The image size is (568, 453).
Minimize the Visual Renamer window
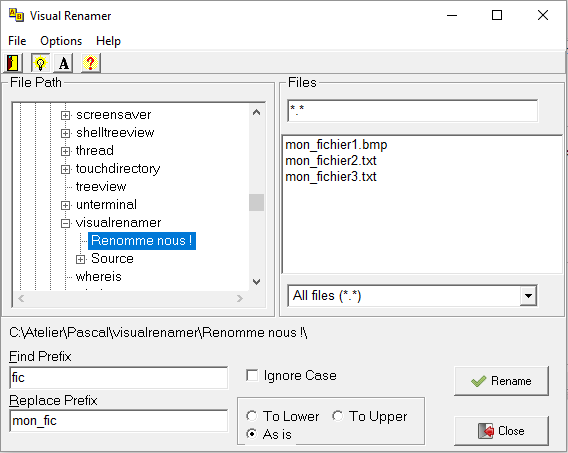pyautogui.click(x=452, y=16)
